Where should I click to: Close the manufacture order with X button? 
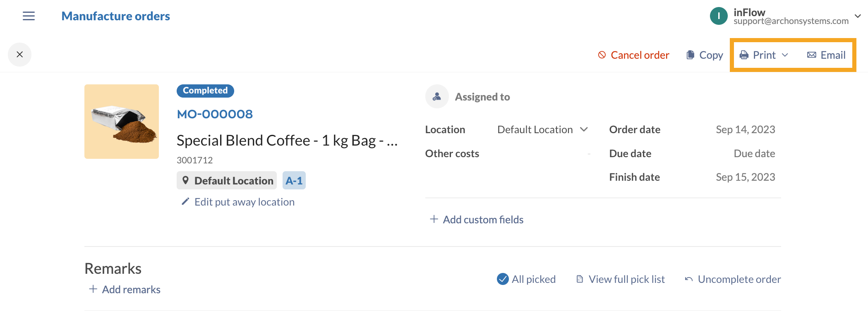[19, 55]
